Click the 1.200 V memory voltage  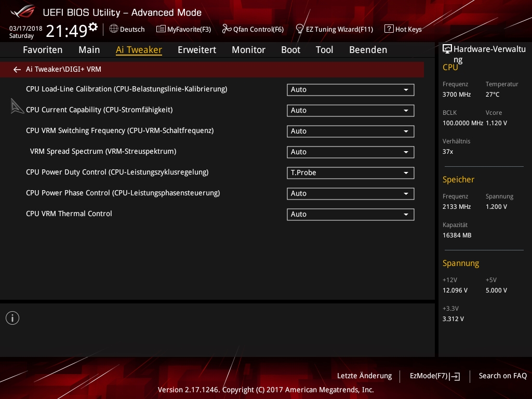496,207
